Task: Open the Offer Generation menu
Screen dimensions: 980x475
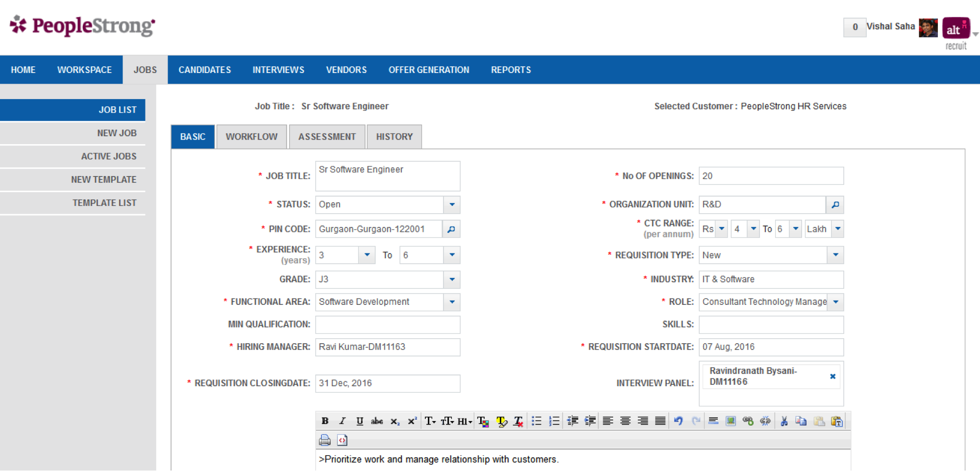Action: [429, 70]
